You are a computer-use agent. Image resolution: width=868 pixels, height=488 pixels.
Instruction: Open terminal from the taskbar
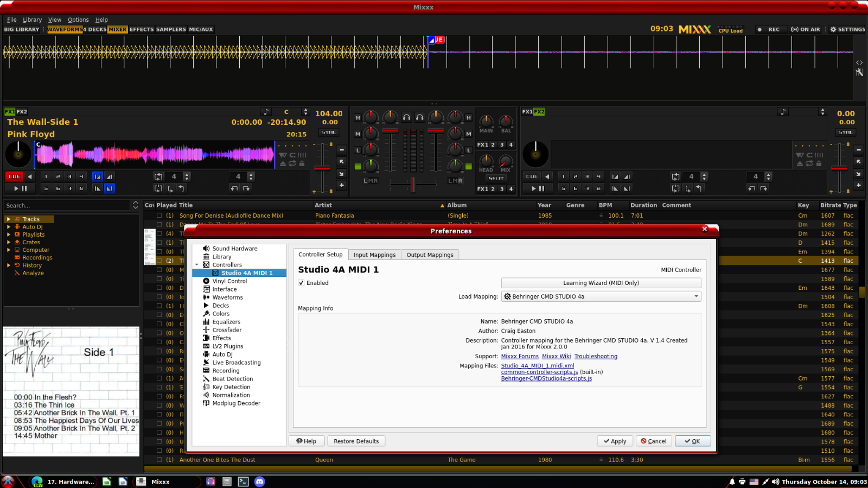243,481
